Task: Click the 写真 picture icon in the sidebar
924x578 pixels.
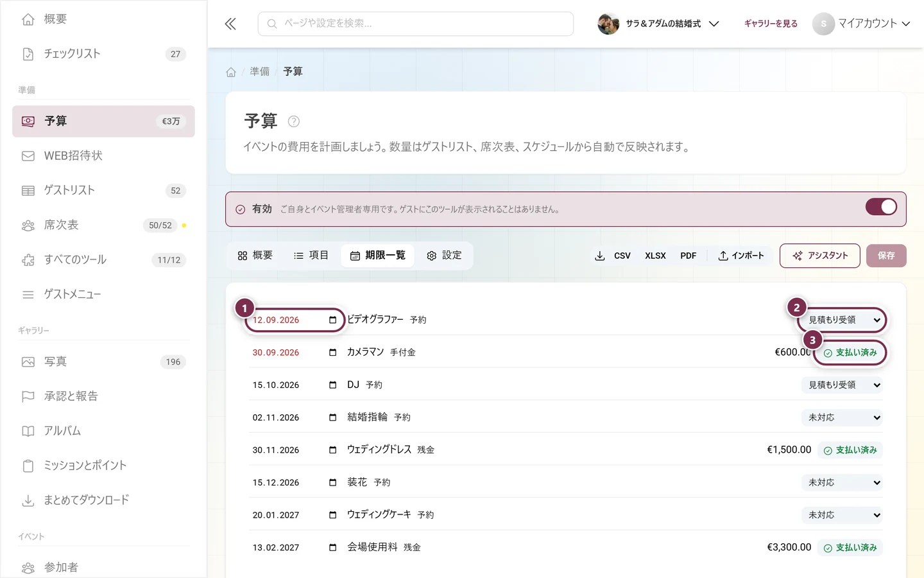Action: [28, 362]
